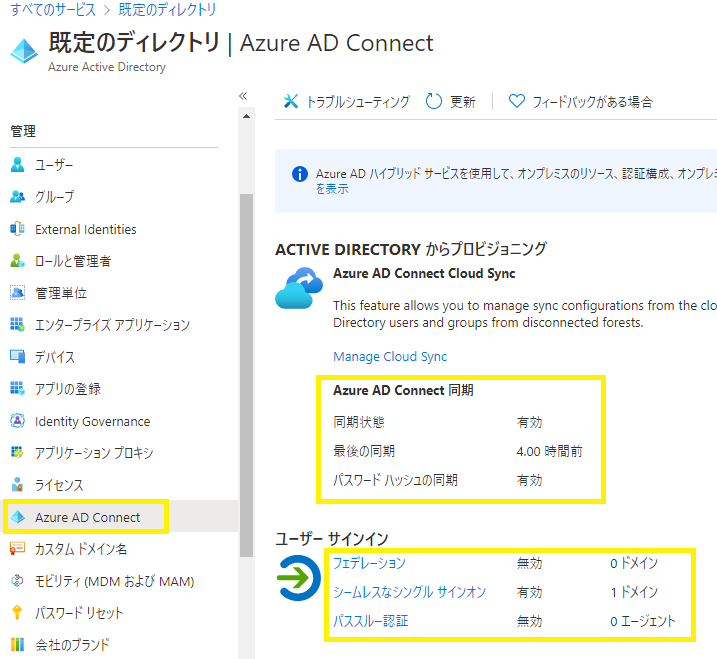
Task: Click the 1 ドメイン value
Action: (634, 592)
